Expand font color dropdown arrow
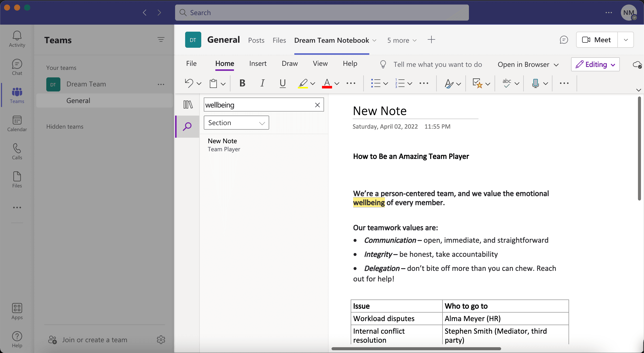Image resolution: width=644 pixels, height=353 pixels. click(337, 83)
